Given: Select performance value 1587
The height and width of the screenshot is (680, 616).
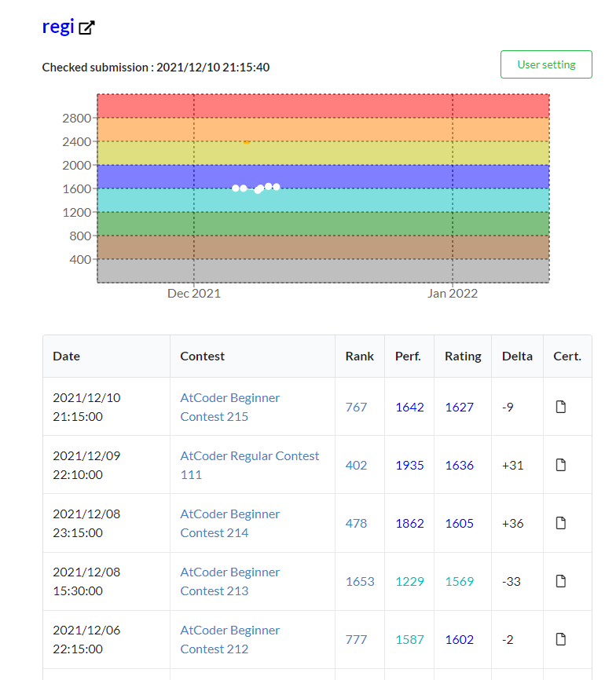Looking at the screenshot, I should (x=409, y=640).
